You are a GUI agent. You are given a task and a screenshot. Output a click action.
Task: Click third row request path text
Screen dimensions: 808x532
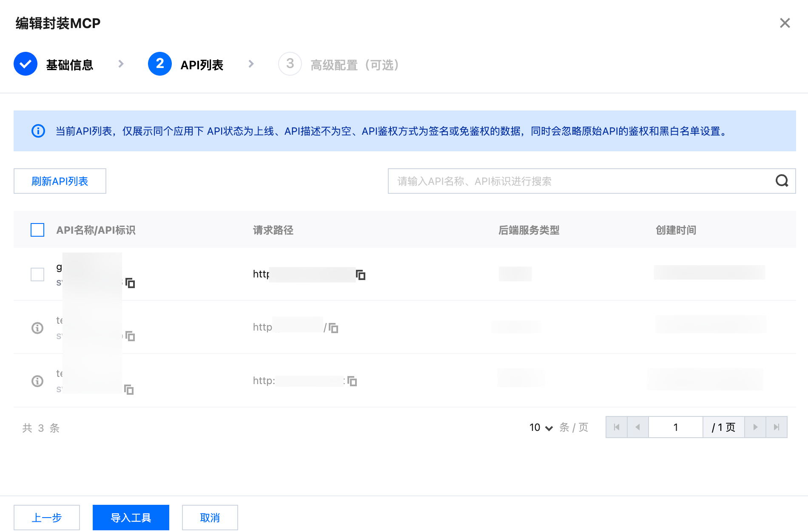click(x=299, y=381)
